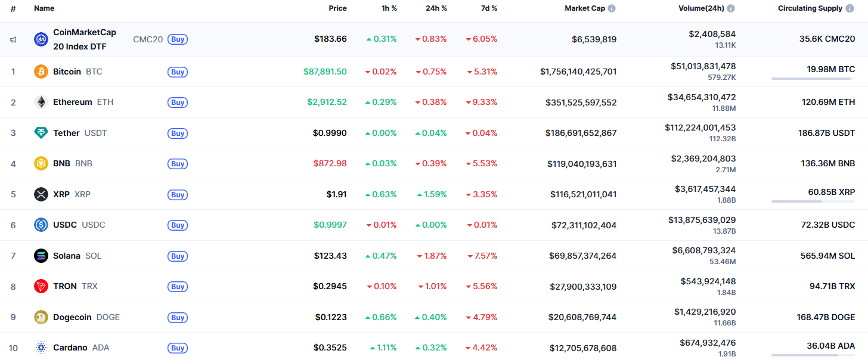The image size is (868, 363).
Task: Click the Solana logo icon
Action: click(x=41, y=256)
